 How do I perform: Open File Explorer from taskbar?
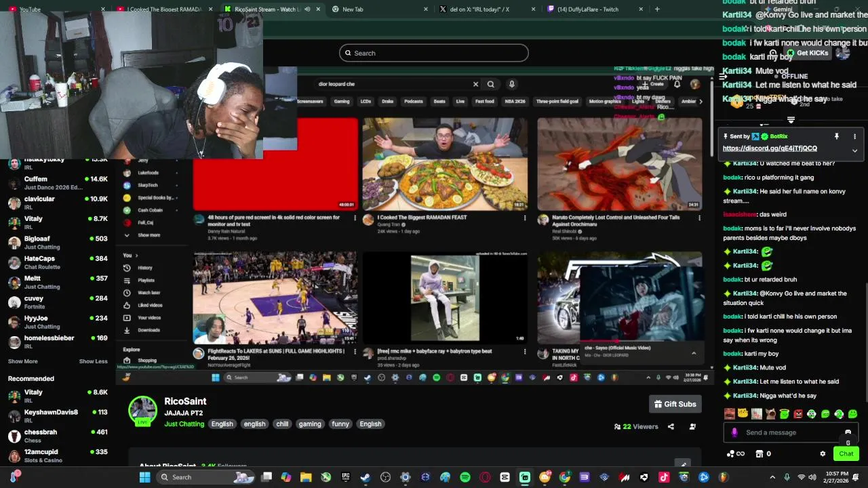[x=306, y=477]
